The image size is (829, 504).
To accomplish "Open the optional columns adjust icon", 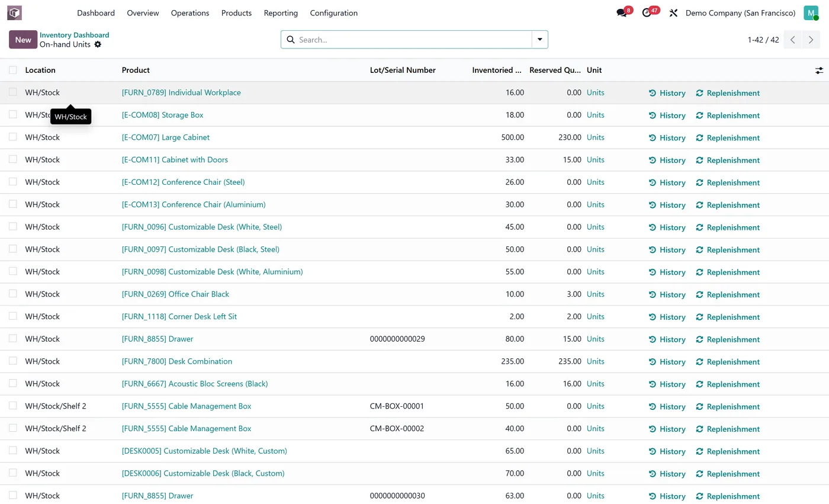I will [819, 70].
